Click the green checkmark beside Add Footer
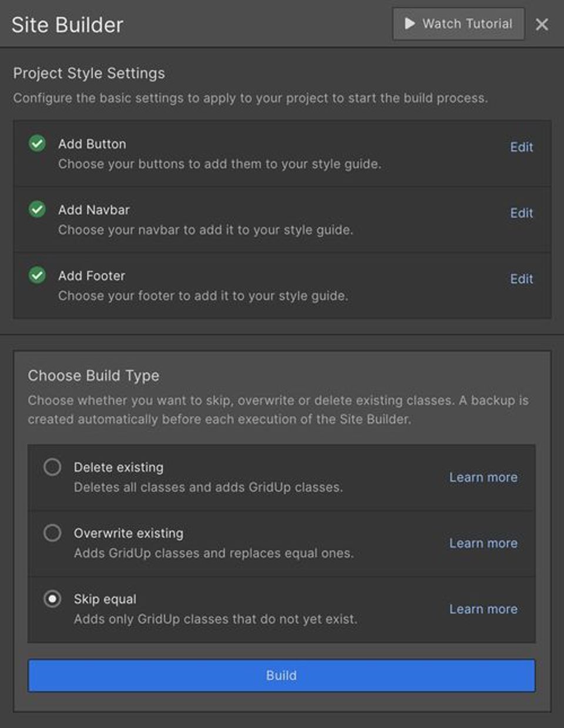The width and height of the screenshot is (564, 728). (x=37, y=275)
